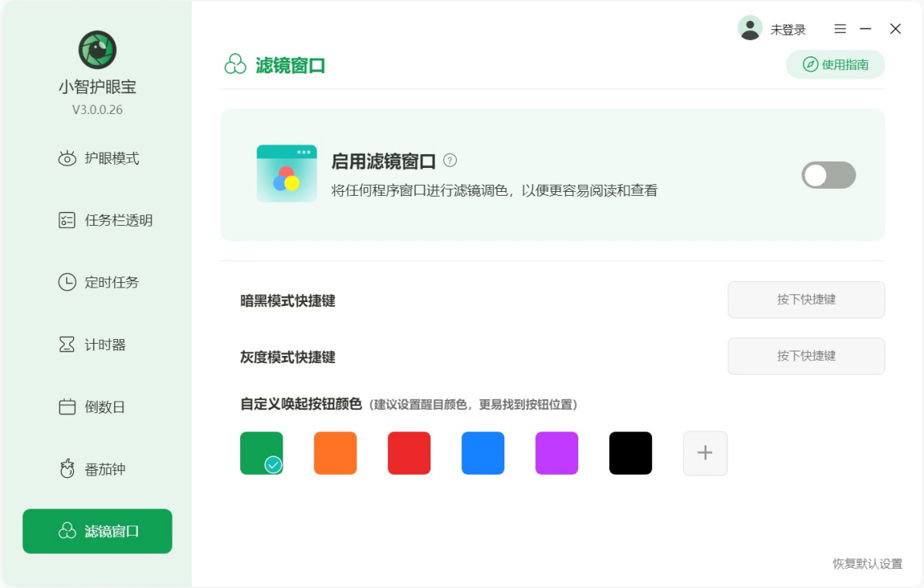Enable the 启用滤镜窗口 filter window switch
The width and height of the screenshot is (924, 588).
click(x=829, y=176)
